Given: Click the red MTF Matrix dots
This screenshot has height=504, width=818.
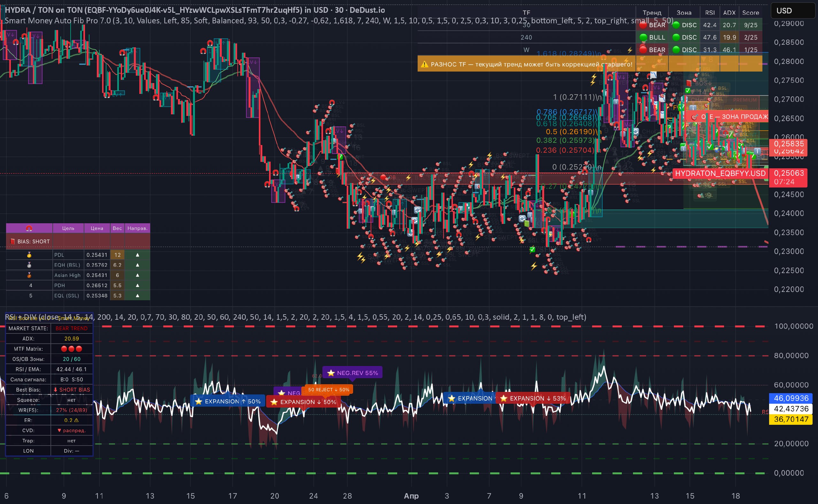Looking at the screenshot, I should (x=71, y=349).
